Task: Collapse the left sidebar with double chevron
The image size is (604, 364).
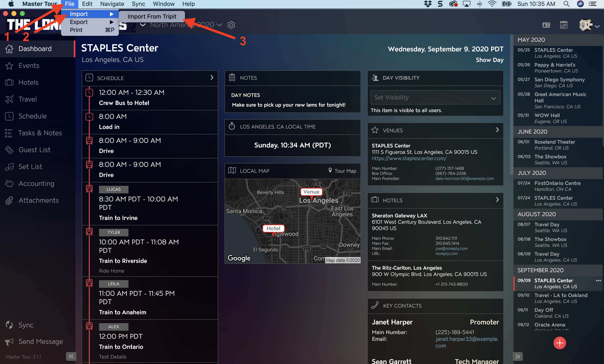Action: click(x=71, y=356)
